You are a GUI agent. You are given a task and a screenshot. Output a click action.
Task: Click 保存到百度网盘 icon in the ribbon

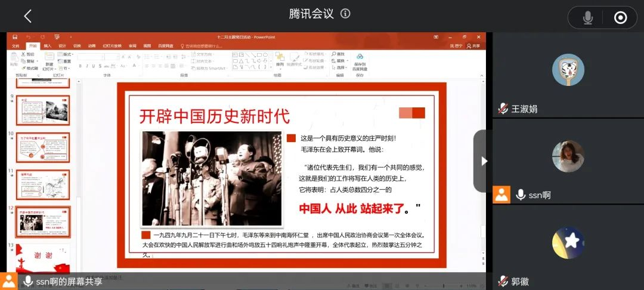tap(360, 61)
